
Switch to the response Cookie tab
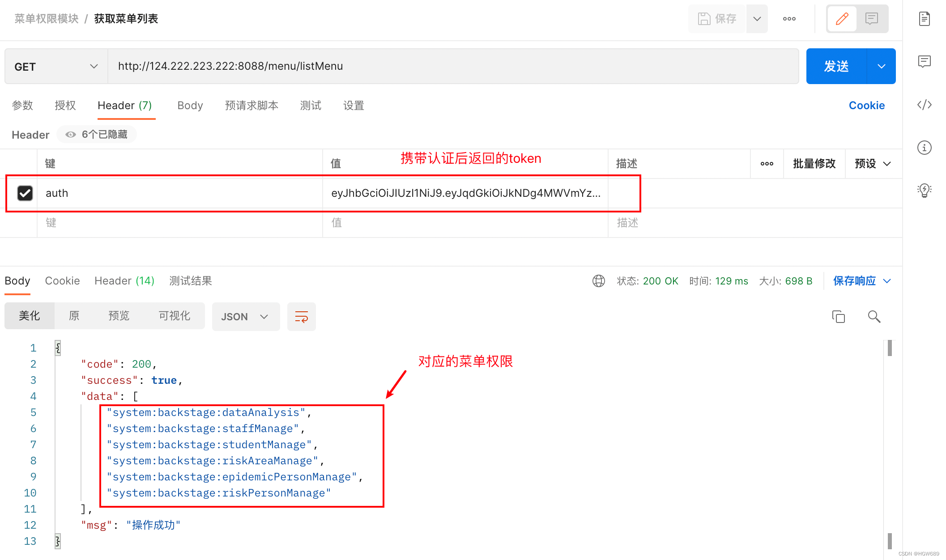point(62,281)
